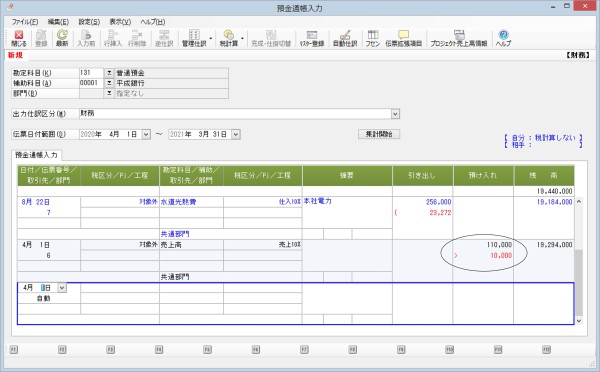600x372 pixels.
Task: Click the 自分:税計算しない tax mode text
Action: pyautogui.click(x=543, y=138)
